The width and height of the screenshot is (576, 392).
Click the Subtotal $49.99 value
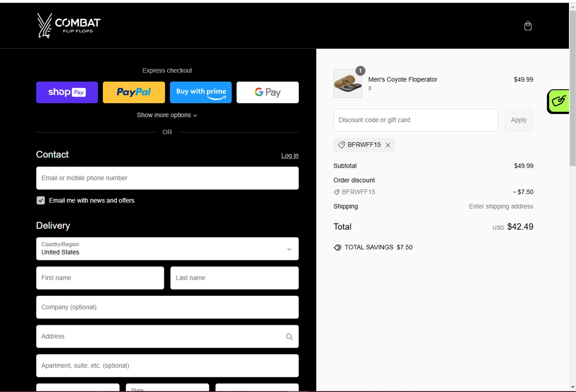523,166
